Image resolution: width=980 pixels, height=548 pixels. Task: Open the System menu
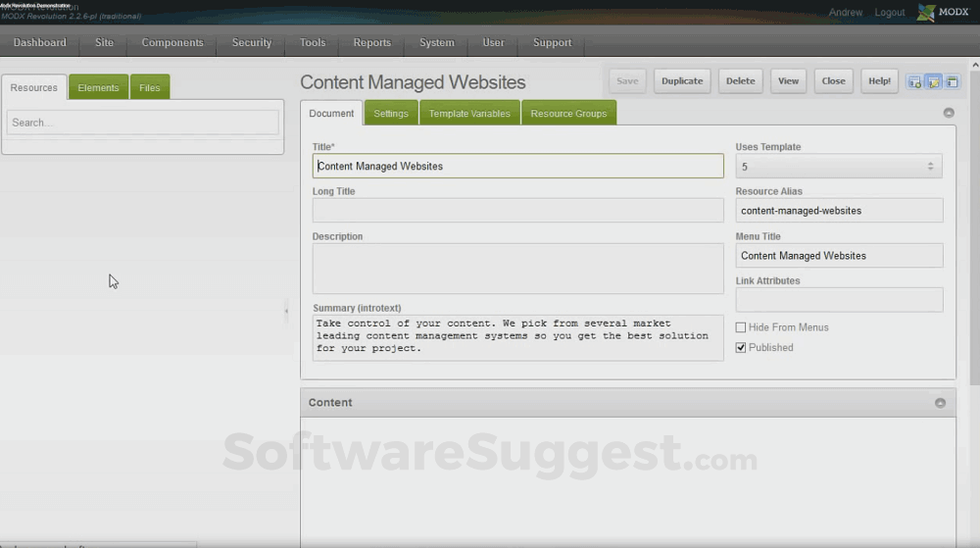click(x=437, y=42)
